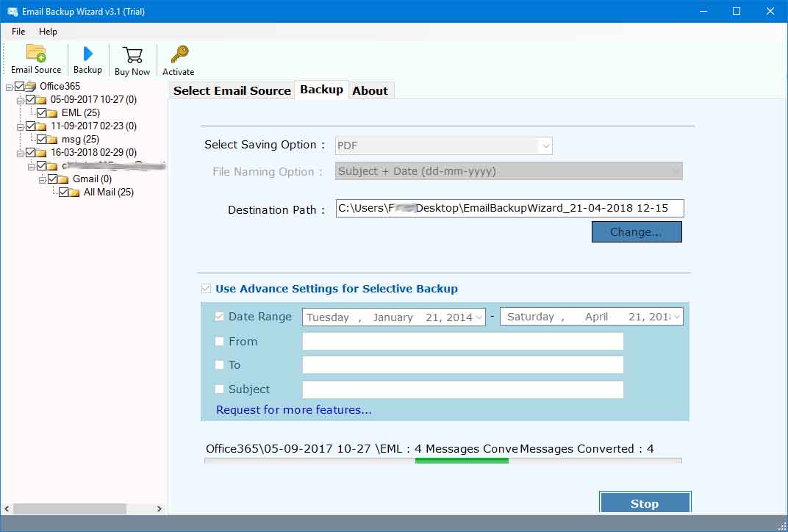Viewport: 788px width, 532px height.
Task: Open the File Naming Option dropdown
Action: (509, 171)
